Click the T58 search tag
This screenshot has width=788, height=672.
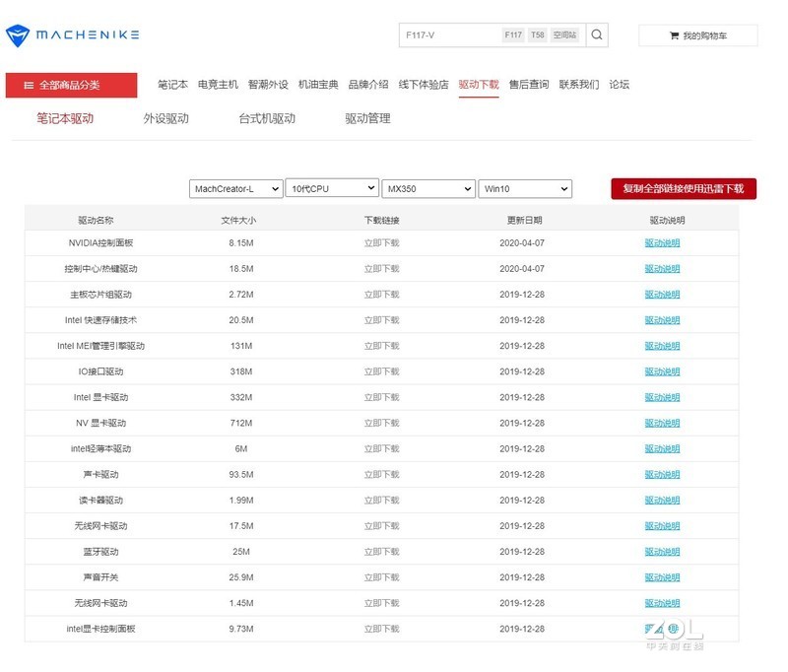[537, 35]
